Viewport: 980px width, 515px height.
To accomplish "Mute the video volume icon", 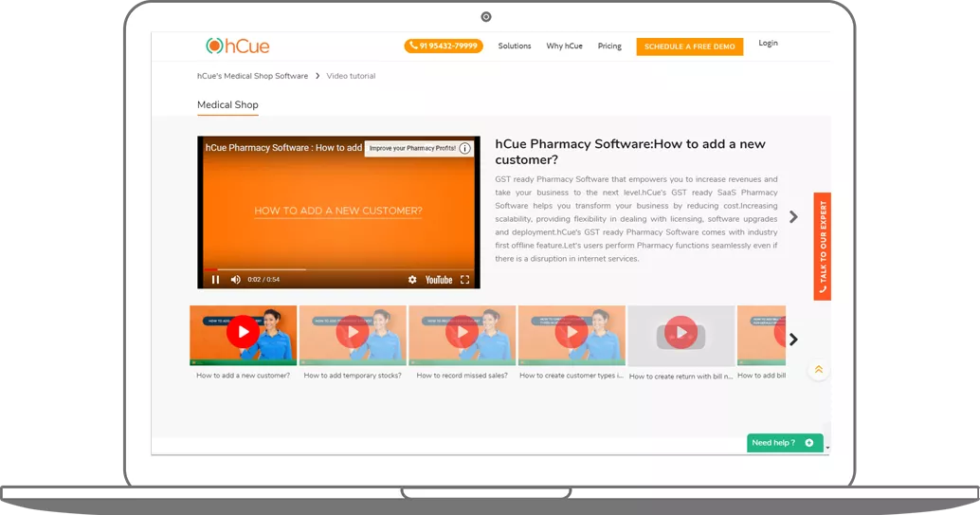I will [x=235, y=280].
